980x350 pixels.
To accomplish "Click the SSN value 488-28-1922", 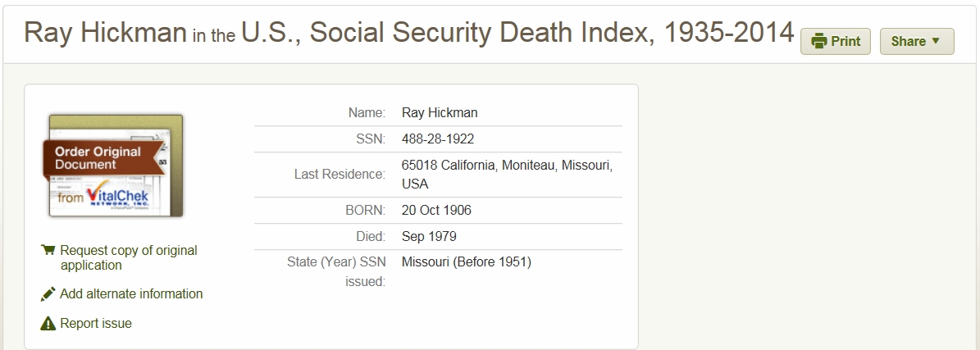I will pyautogui.click(x=438, y=139).
